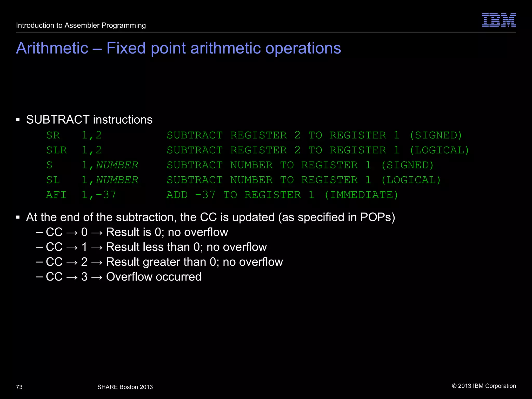The height and width of the screenshot is (399, 532).
Task: Click the CC 3 Overflow occurred line
Action: click(123, 277)
